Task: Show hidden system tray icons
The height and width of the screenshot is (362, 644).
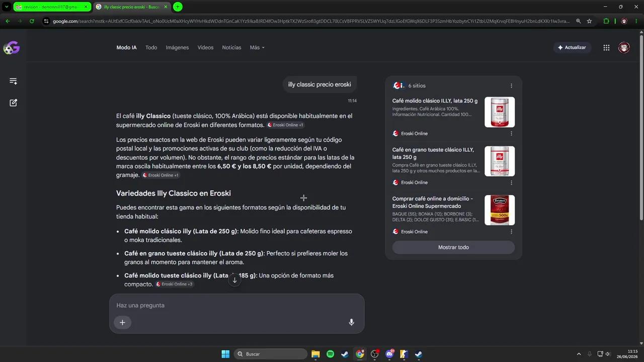Action: tap(579, 354)
